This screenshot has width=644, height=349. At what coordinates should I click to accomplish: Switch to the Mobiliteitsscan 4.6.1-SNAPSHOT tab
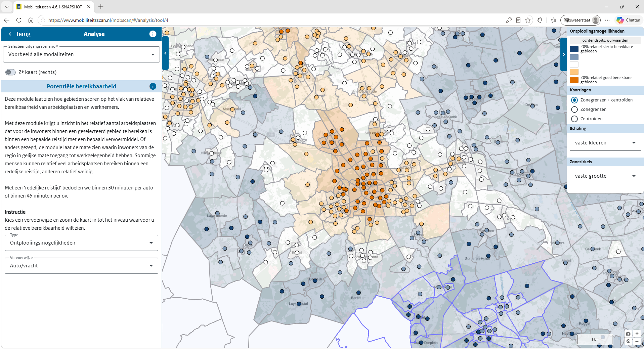tap(53, 7)
